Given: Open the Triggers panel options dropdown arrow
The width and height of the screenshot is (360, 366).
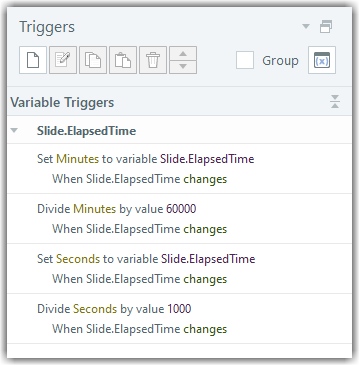Looking at the screenshot, I should point(306,26).
